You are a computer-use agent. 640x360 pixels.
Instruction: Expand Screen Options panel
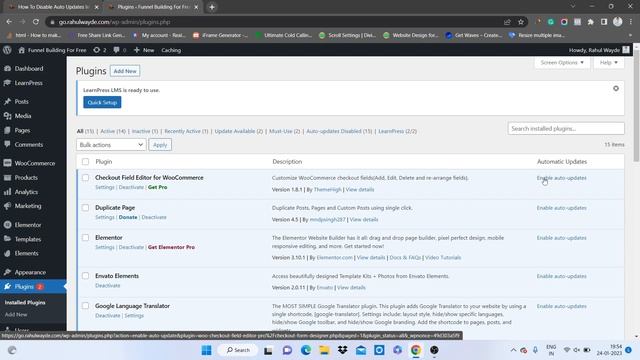(x=562, y=62)
